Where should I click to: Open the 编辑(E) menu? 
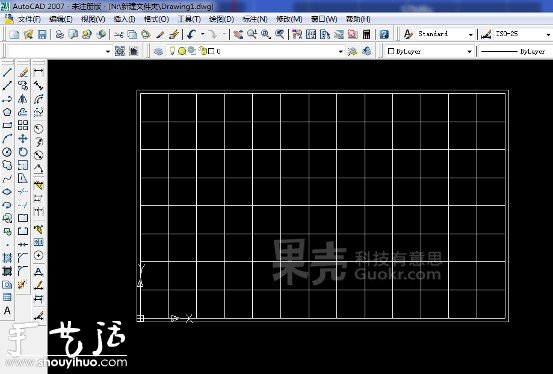coord(61,19)
